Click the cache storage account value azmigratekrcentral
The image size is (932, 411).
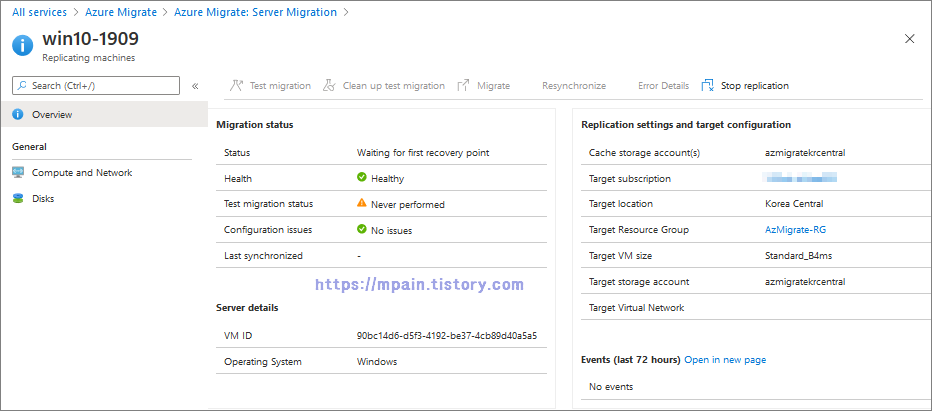[x=805, y=152]
